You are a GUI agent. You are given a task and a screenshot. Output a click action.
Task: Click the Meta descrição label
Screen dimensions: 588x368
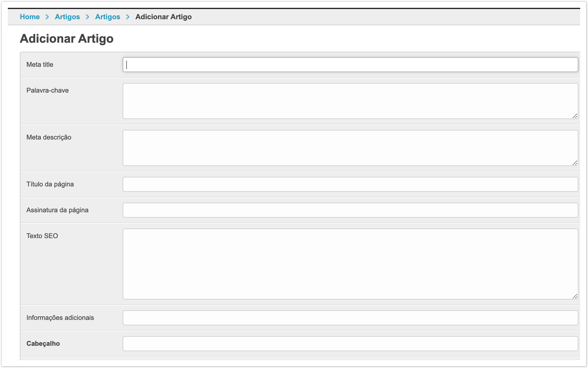click(x=49, y=137)
